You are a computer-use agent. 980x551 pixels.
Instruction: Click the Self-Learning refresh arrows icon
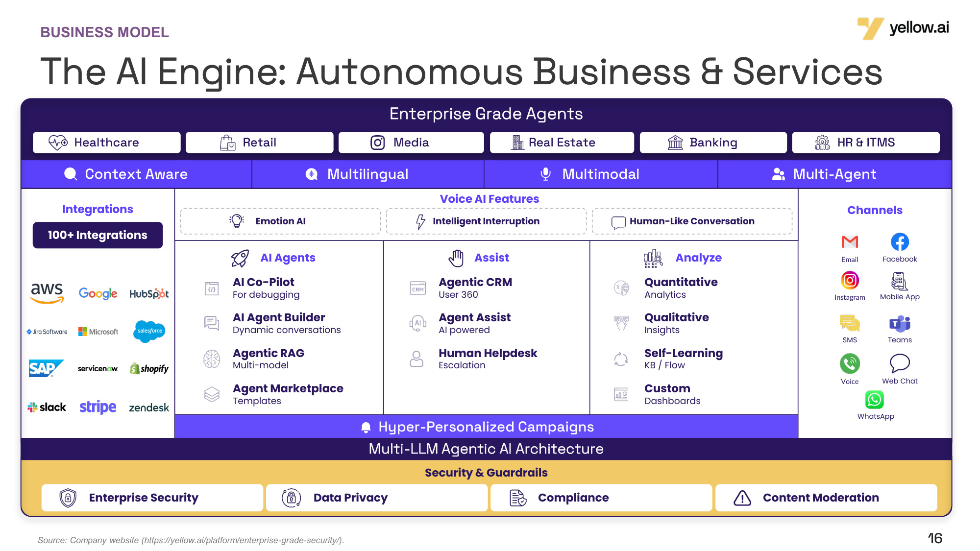point(621,359)
